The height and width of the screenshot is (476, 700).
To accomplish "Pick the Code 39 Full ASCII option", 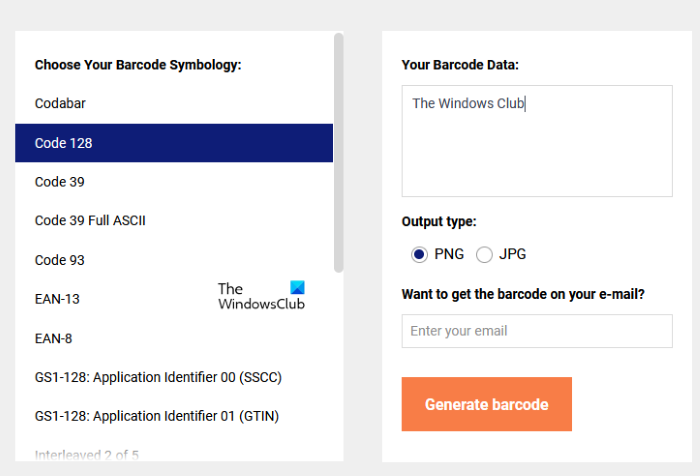I will [90, 221].
